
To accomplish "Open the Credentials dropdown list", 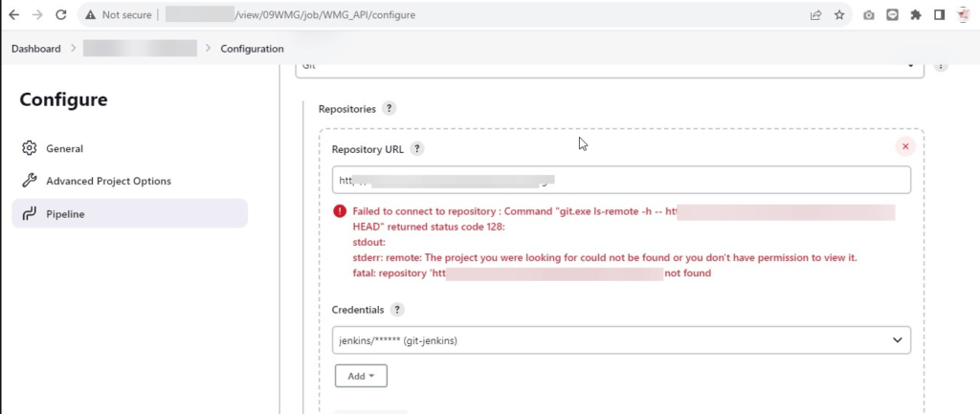I will pyautogui.click(x=621, y=340).
